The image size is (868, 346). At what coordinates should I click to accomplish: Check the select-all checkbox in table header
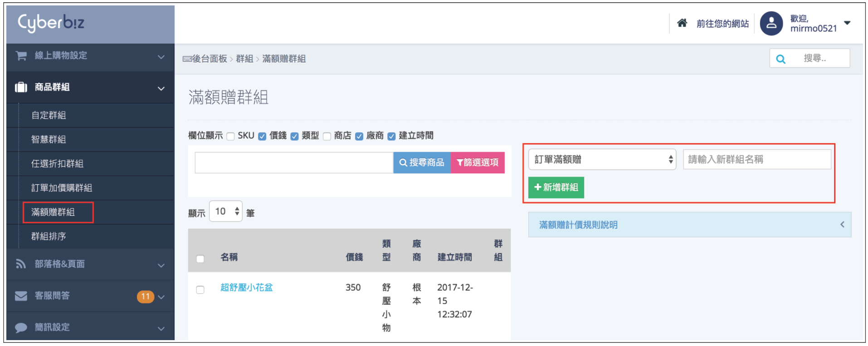pyautogui.click(x=200, y=259)
